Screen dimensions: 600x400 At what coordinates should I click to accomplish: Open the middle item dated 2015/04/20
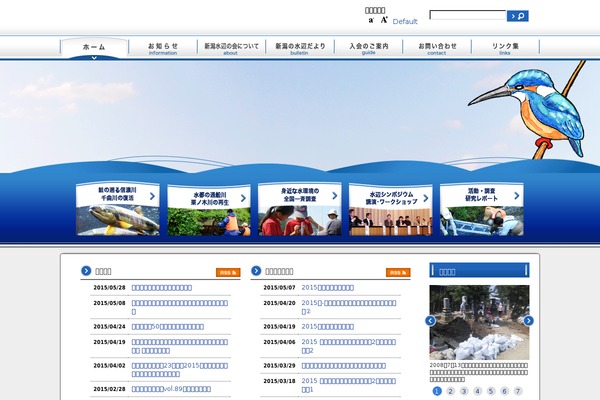(349, 307)
